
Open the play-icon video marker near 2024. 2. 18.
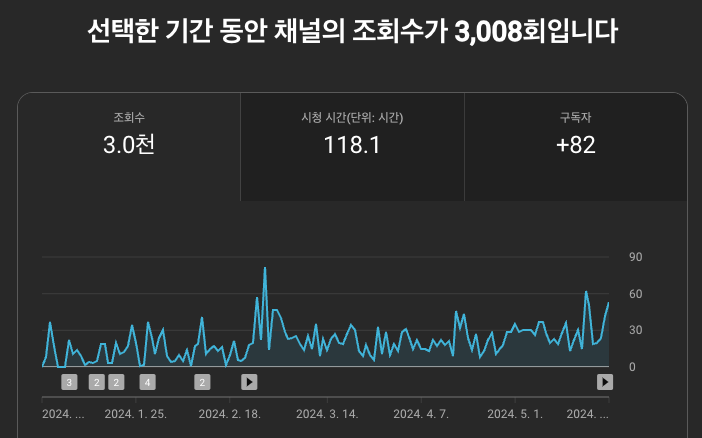point(249,382)
